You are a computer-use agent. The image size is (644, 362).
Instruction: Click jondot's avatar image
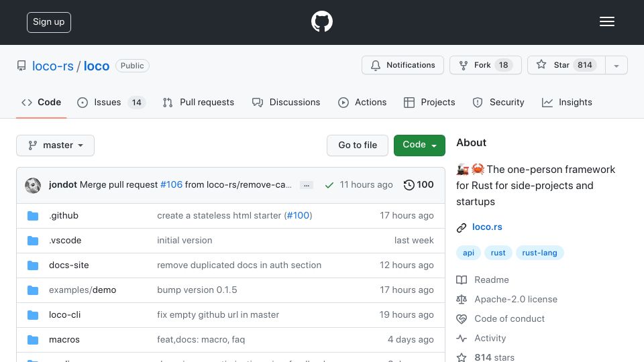tap(33, 186)
